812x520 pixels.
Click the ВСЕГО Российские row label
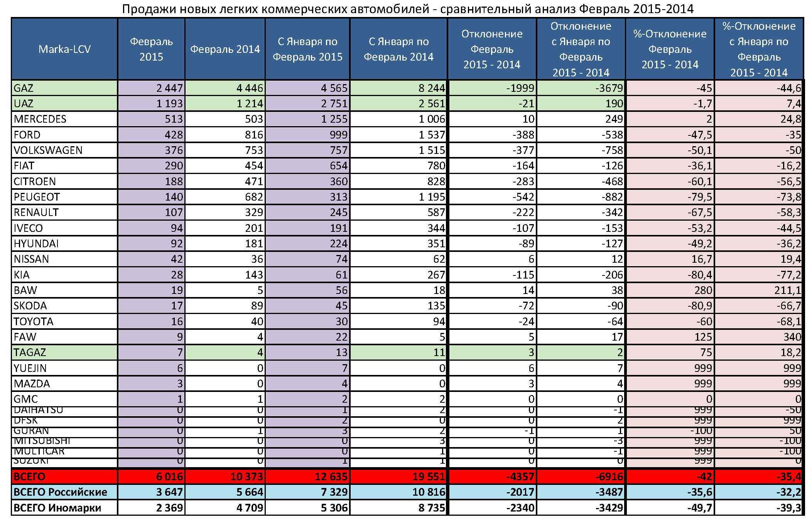(64, 492)
